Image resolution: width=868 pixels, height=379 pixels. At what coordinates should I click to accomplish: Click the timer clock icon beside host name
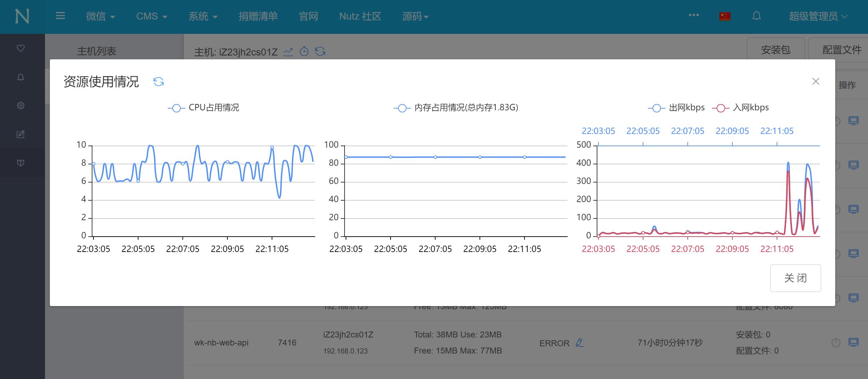pyautogui.click(x=304, y=52)
